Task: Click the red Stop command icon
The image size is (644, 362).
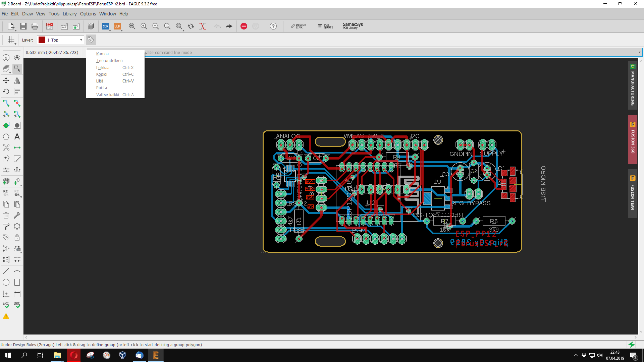Action: pos(244,26)
